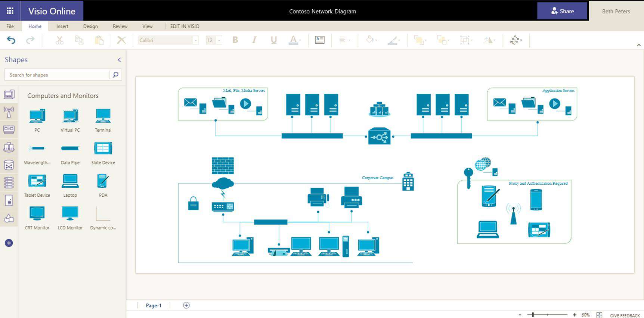Toggle Bold formatting
Screen dimensions: 644x318
coord(235,40)
